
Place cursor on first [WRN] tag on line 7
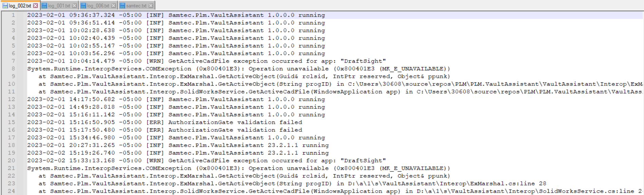[x=155, y=61]
